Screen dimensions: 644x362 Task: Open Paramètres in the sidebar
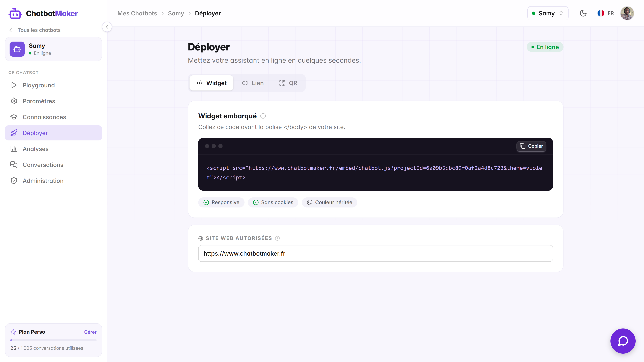(x=53, y=101)
